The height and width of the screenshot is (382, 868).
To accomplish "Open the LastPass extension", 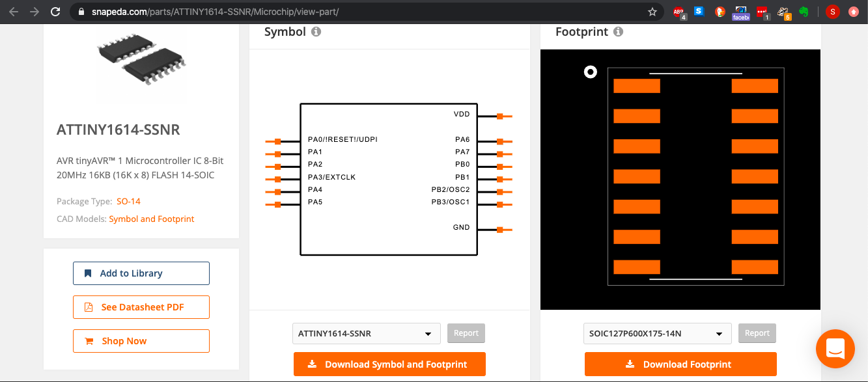I will coord(762,12).
